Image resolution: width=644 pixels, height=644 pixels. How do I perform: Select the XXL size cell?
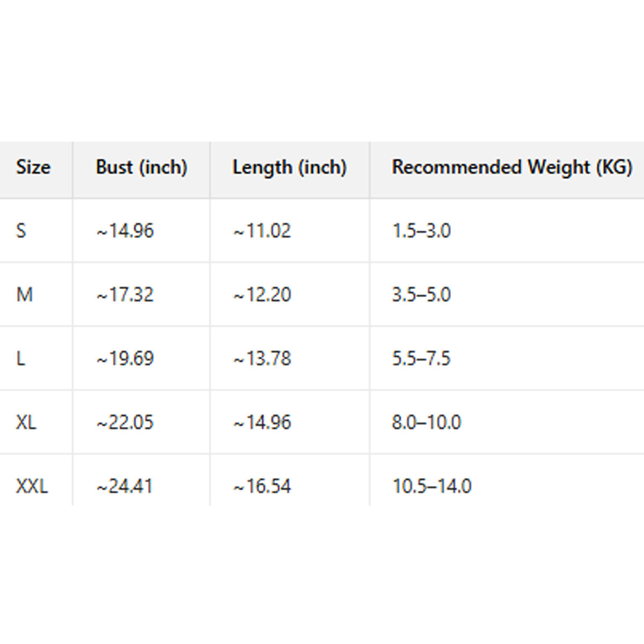32,486
